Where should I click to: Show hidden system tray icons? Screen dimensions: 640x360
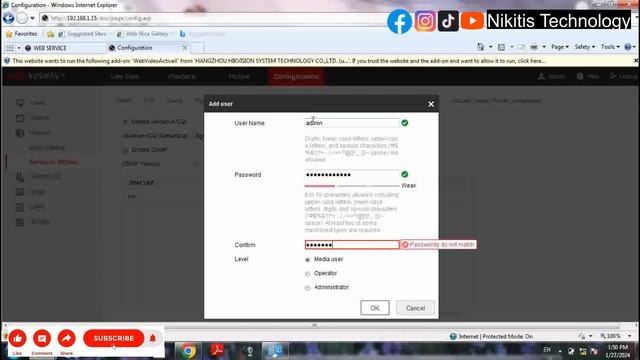[560, 351]
